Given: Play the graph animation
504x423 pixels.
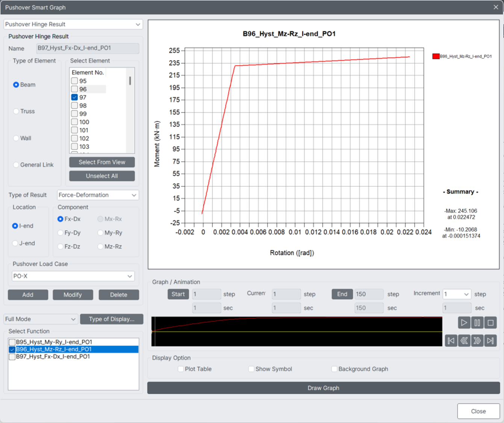Looking at the screenshot, I should point(464,323).
